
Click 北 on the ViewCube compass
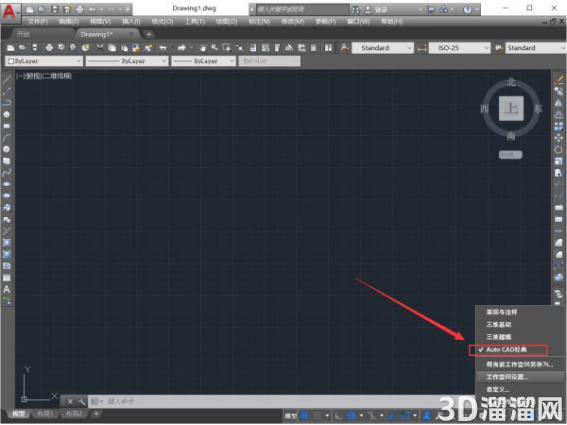pyautogui.click(x=511, y=82)
